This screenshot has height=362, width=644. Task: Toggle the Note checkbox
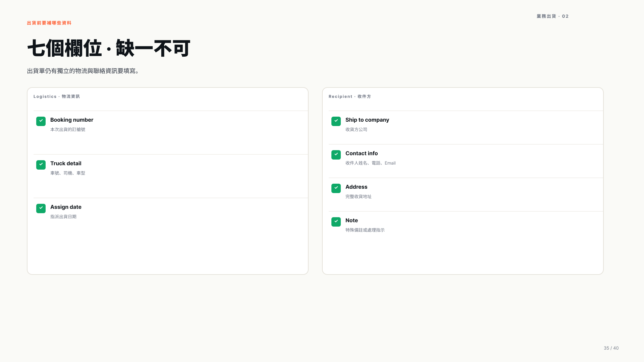(336, 222)
